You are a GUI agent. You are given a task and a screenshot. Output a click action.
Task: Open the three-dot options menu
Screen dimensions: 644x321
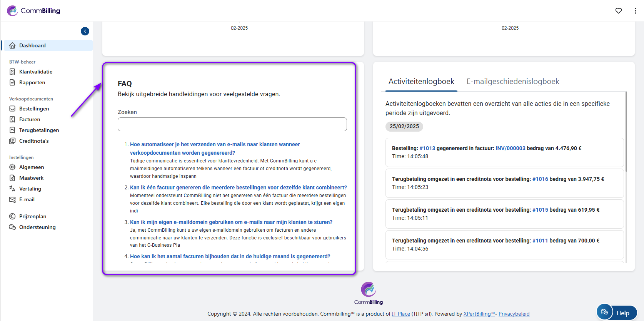pos(635,11)
